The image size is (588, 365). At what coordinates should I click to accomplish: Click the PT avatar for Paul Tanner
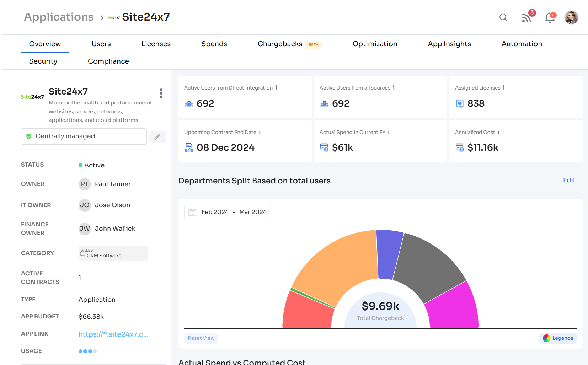point(85,184)
